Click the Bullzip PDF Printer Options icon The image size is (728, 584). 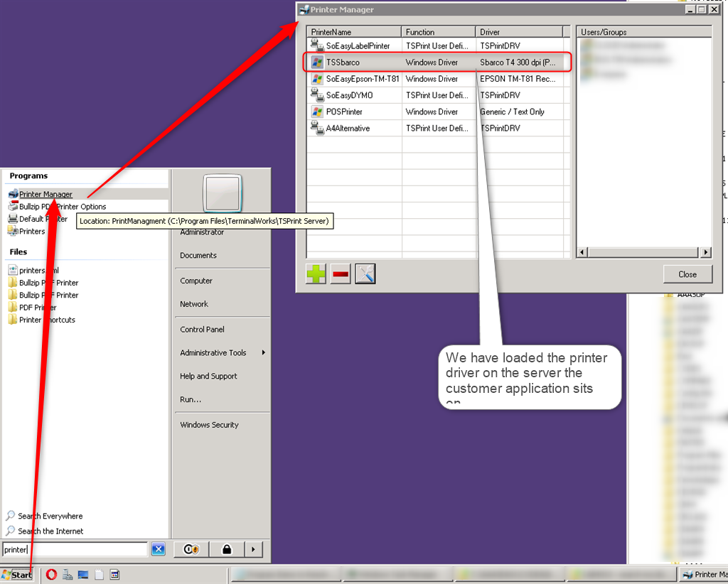pyautogui.click(x=13, y=206)
